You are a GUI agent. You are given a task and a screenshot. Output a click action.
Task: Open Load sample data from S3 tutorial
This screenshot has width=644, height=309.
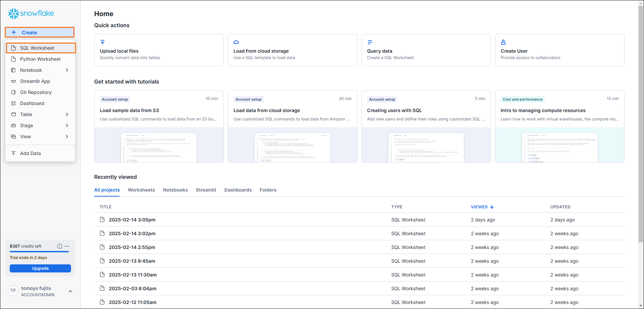159,126
